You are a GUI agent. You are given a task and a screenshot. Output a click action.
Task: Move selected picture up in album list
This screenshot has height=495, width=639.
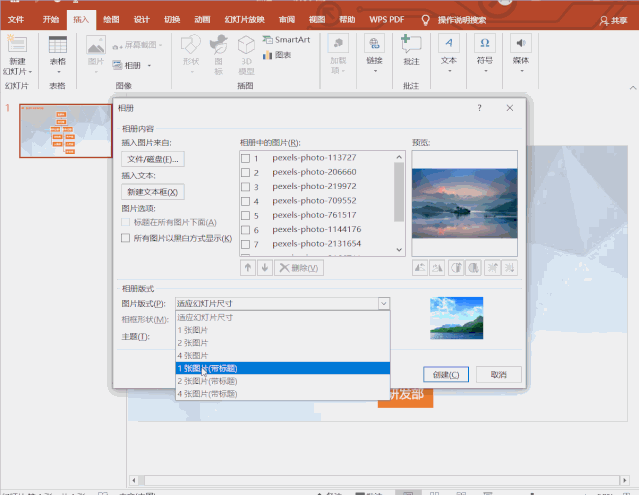click(x=248, y=268)
